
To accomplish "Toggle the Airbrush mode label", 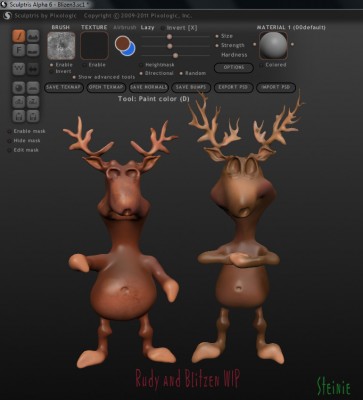I will point(125,27).
